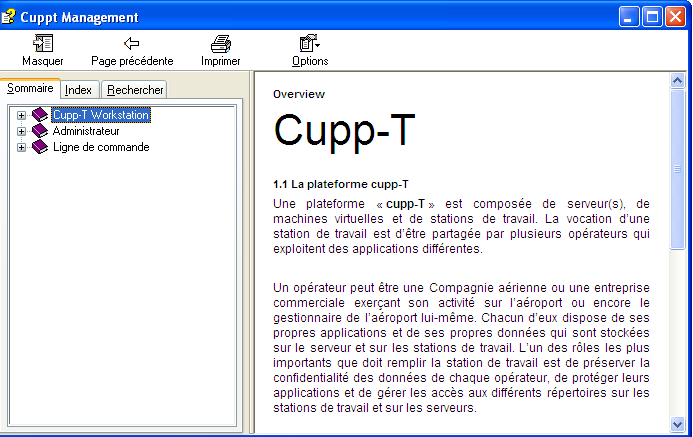Click the Ligne de commande book icon
This screenshot has height=437, width=693.
[40, 147]
